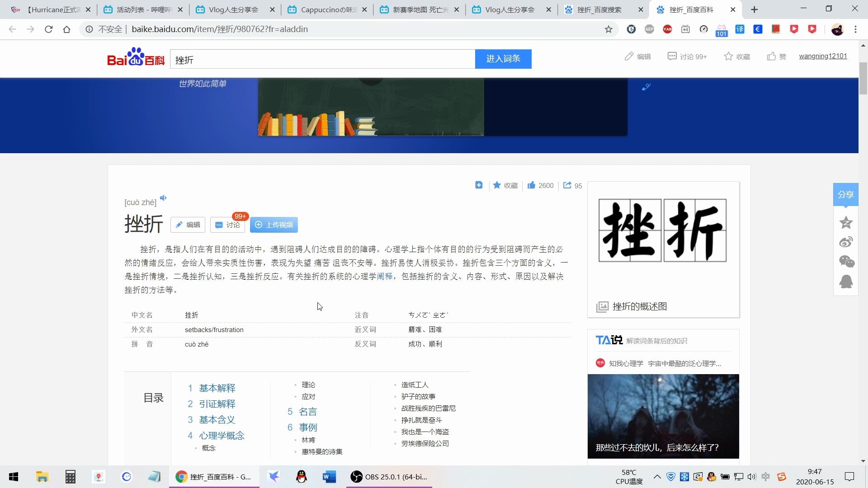This screenshot has width=868, height=488.
Task: Click 赞 in the top header
Action: pos(777,56)
